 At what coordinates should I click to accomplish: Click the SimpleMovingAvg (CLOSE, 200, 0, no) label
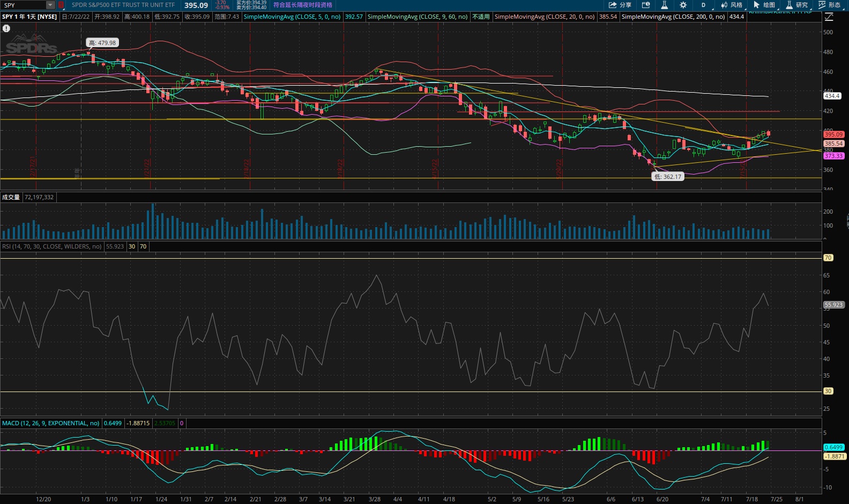[x=673, y=17]
